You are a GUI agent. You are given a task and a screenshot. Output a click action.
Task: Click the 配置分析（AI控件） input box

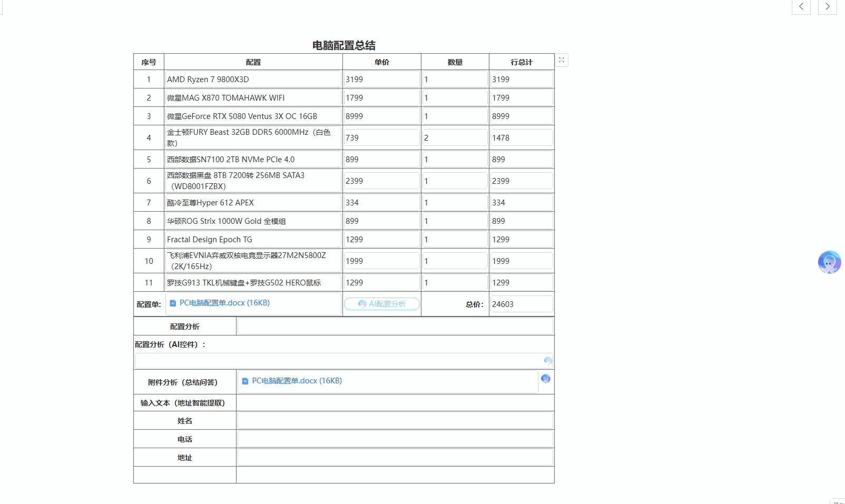pyautogui.click(x=343, y=361)
